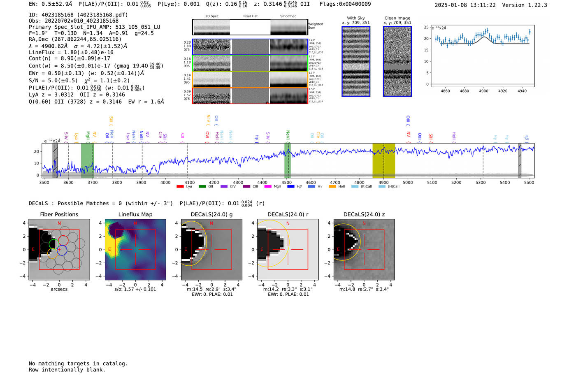Viewport: 576px width, 392px height.
Task: Click the LineFlux = 1.80(±0.48)e-16 value
Action: point(71,53)
